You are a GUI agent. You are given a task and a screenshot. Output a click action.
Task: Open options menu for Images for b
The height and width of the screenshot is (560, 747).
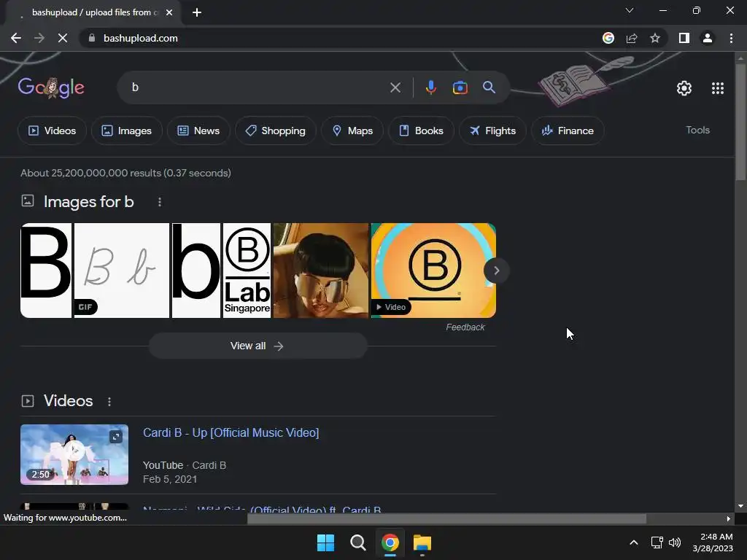(x=160, y=203)
